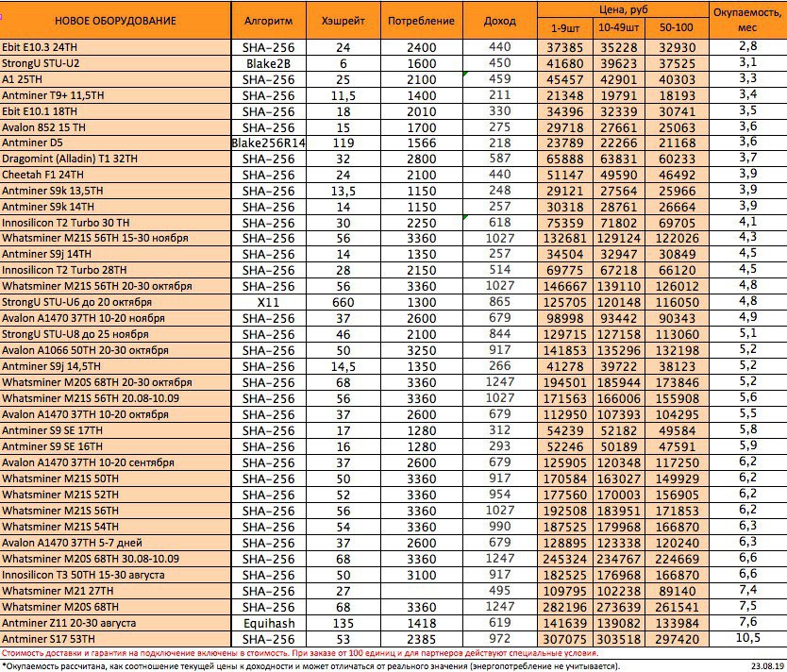The width and height of the screenshot is (787, 672).
Task: Click price 21348 in Antminer T9+ row
Action: pyautogui.click(x=565, y=95)
